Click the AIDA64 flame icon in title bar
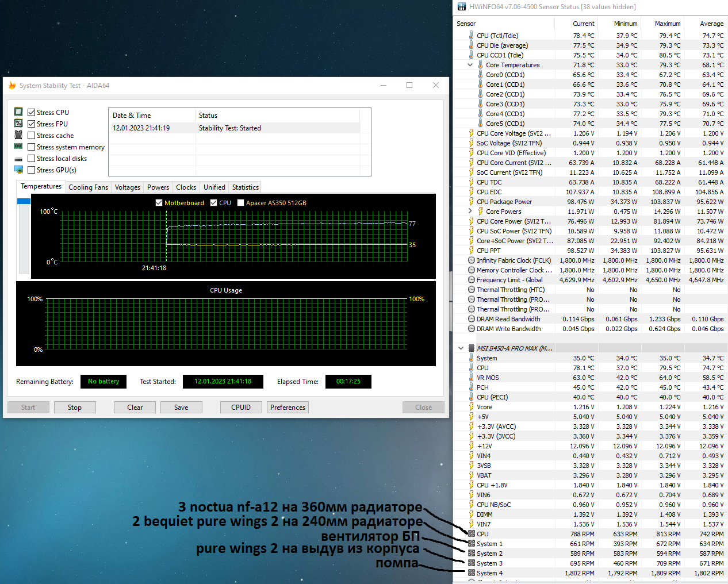The width and height of the screenshot is (728, 584). click(x=12, y=86)
